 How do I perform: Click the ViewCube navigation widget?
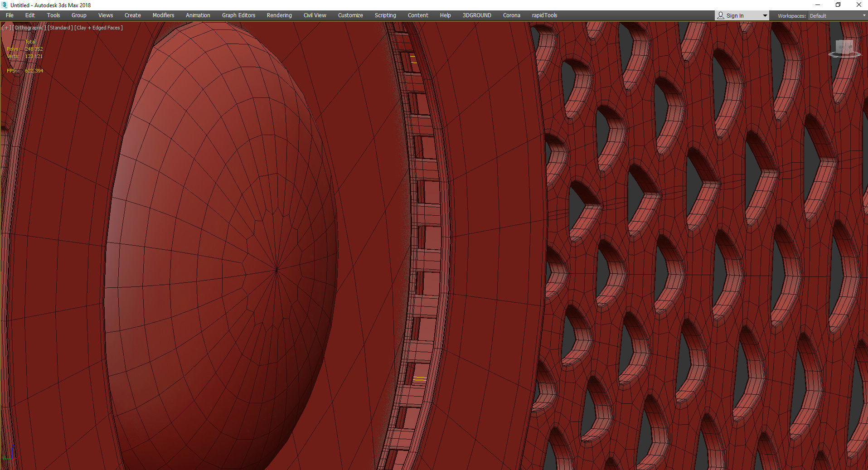[x=844, y=48]
